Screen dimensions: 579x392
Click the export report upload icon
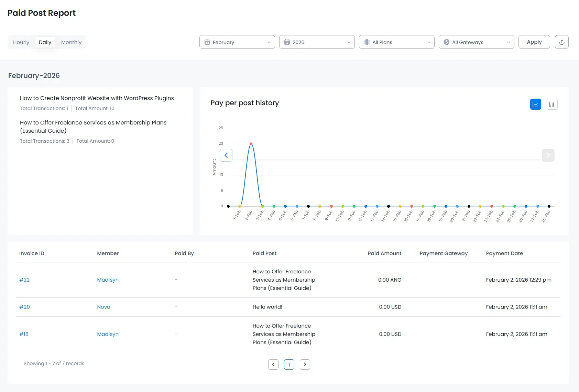click(x=561, y=42)
